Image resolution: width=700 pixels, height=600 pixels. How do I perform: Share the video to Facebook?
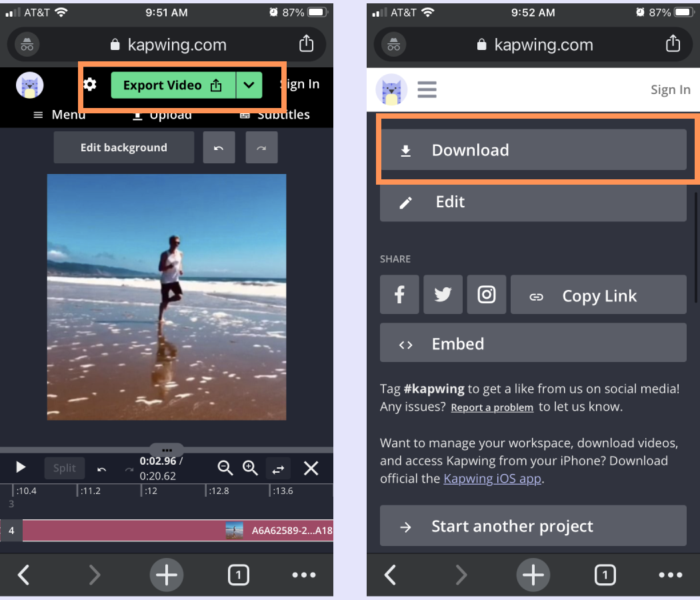coord(399,294)
